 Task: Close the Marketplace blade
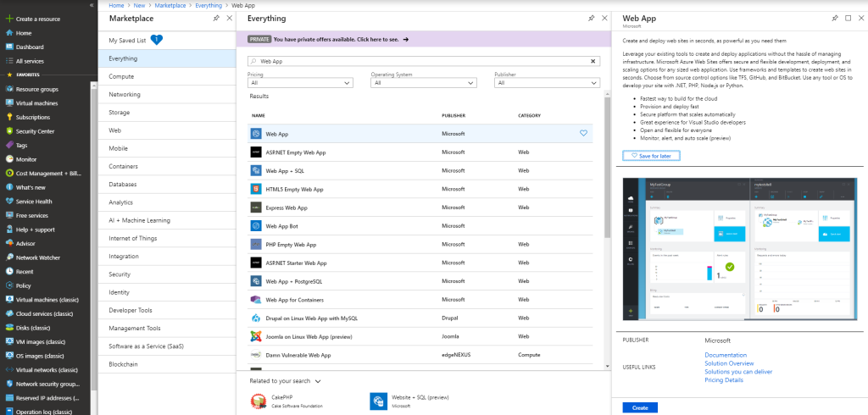[x=229, y=19]
